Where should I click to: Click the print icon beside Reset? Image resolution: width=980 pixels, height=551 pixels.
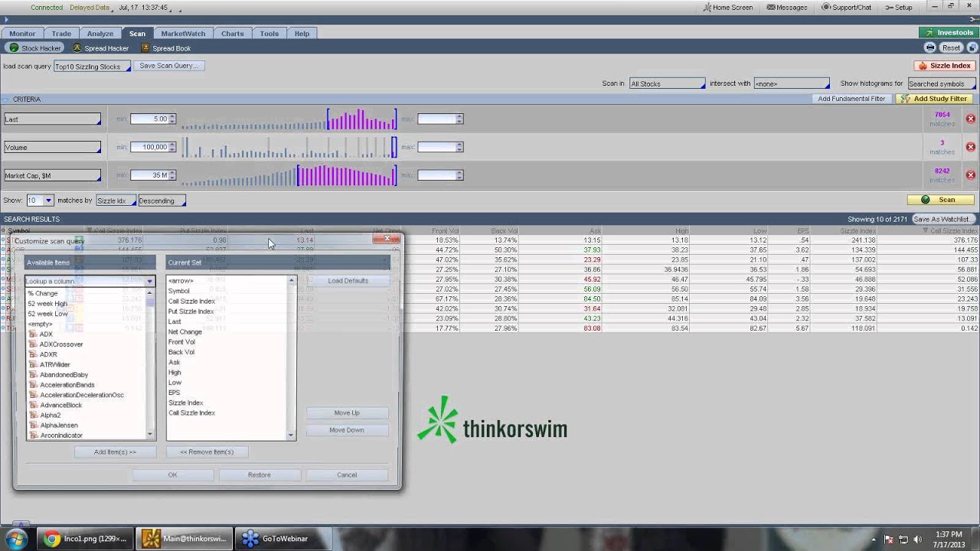(x=930, y=47)
